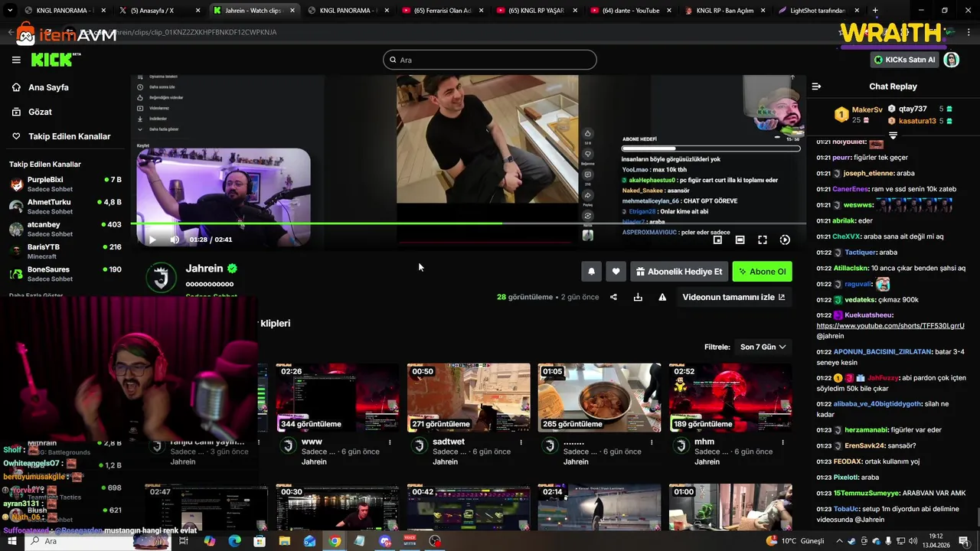
Task: Switch to Ferrarisi Olan Ad YouTube tab
Action: click(x=443, y=11)
